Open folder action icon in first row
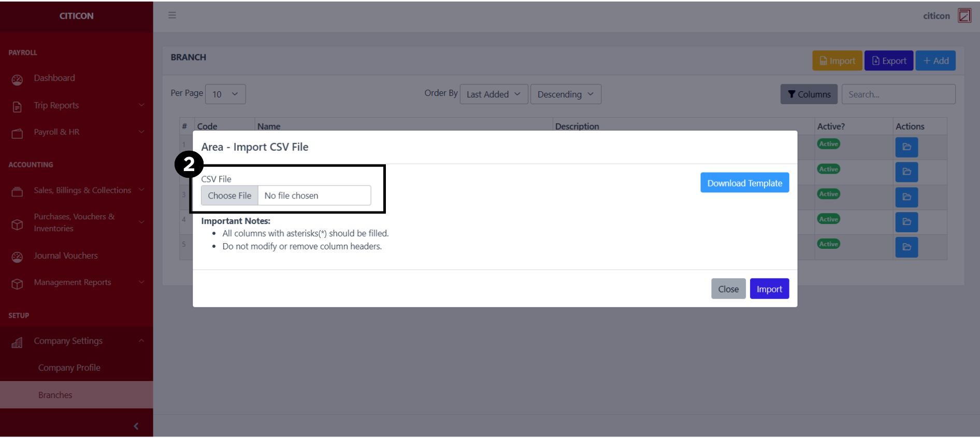 tap(906, 147)
